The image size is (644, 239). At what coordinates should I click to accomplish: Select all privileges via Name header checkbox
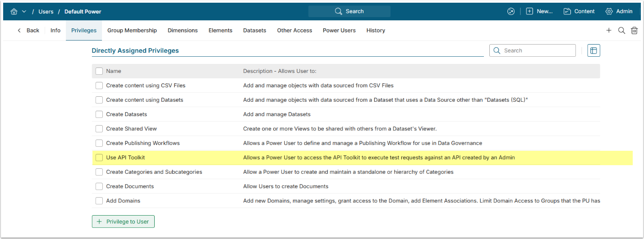(x=99, y=71)
